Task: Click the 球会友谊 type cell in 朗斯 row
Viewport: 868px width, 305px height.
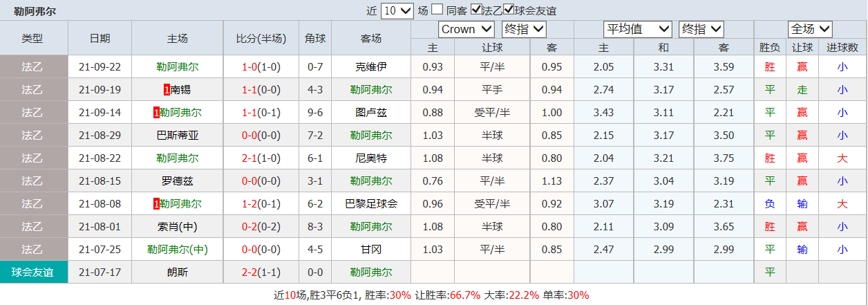Action: tap(32, 272)
